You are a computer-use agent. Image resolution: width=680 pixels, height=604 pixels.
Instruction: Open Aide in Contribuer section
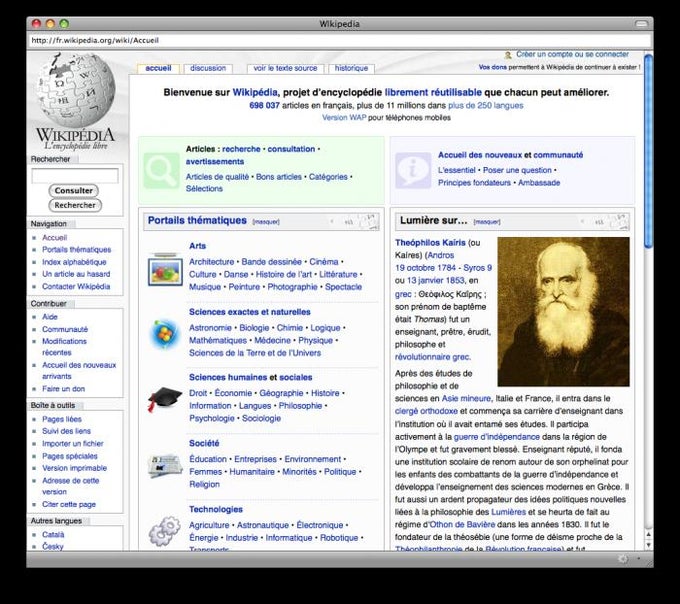click(50, 317)
